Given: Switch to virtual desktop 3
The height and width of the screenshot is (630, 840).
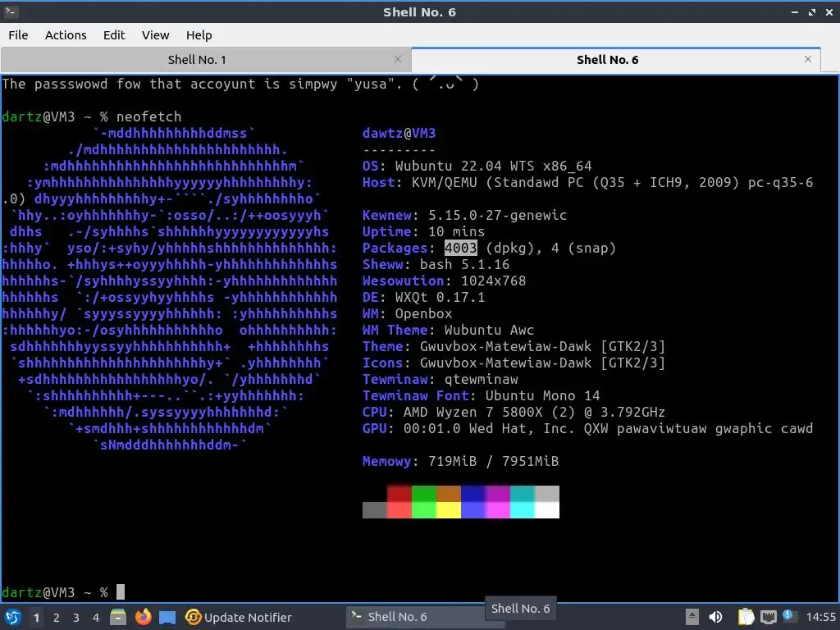Looking at the screenshot, I should pyautogui.click(x=76, y=618).
